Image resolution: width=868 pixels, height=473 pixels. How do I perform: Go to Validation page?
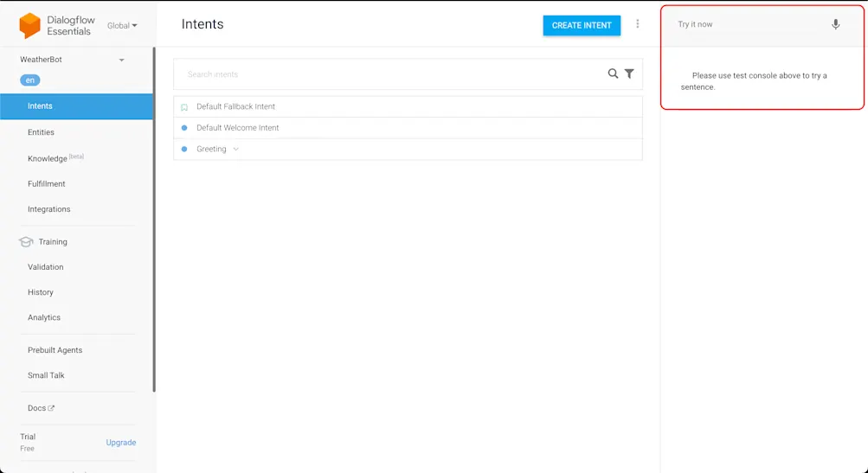pyautogui.click(x=45, y=266)
